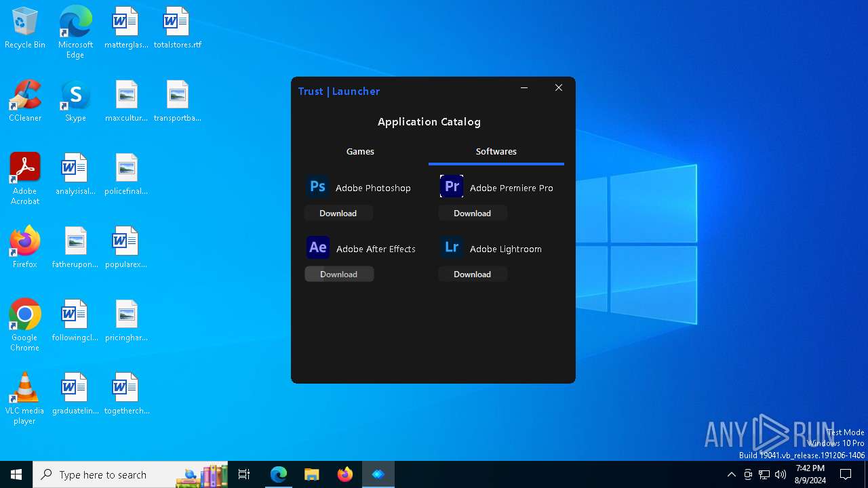Select the CCleaner desktop shortcut
This screenshot has height=488, width=868.
pos(25,102)
